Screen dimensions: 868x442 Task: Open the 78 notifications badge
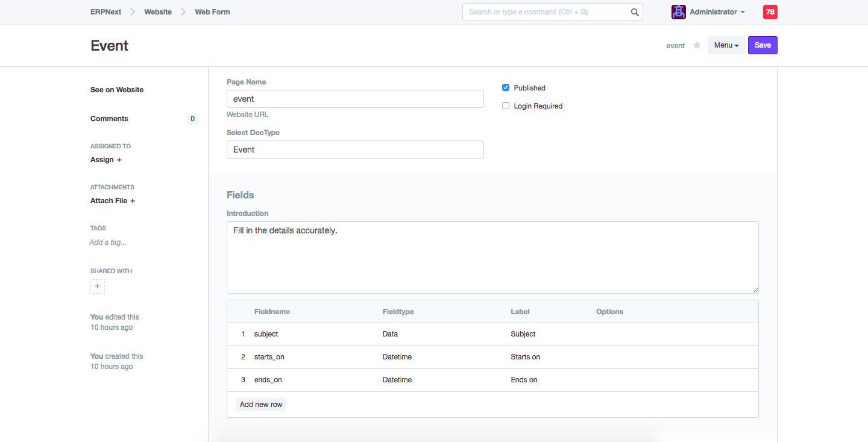point(770,12)
